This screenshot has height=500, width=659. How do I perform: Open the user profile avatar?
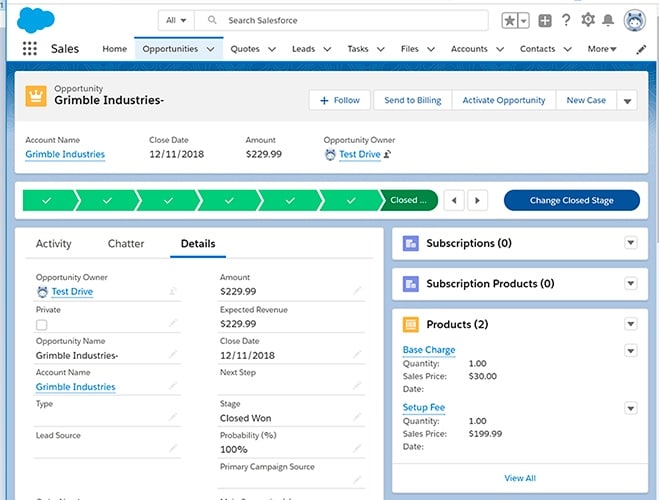pos(634,20)
